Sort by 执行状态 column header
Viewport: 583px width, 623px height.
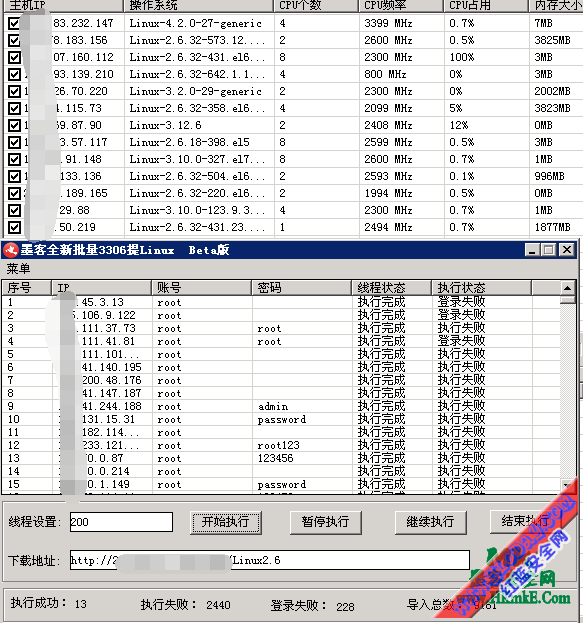click(482, 288)
